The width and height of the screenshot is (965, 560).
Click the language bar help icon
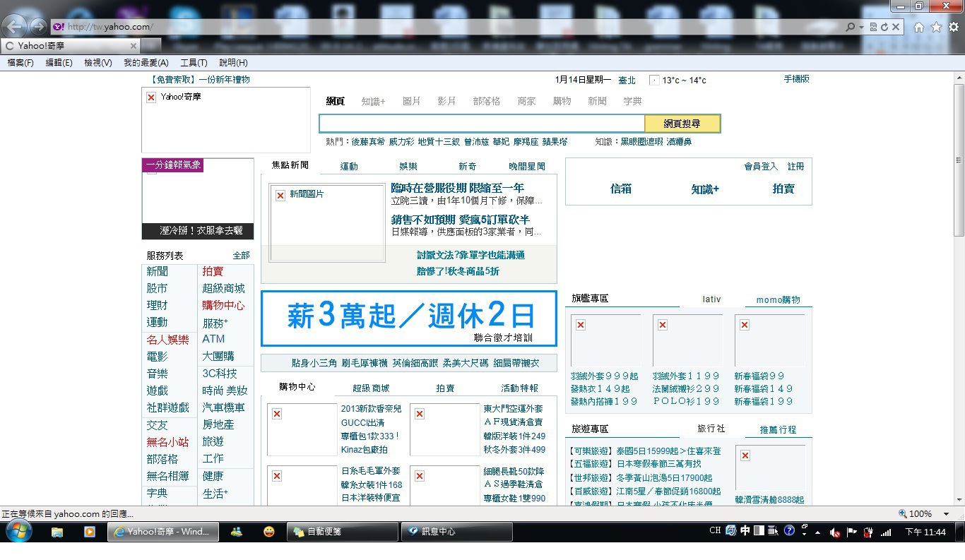pyautogui.click(x=789, y=530)
